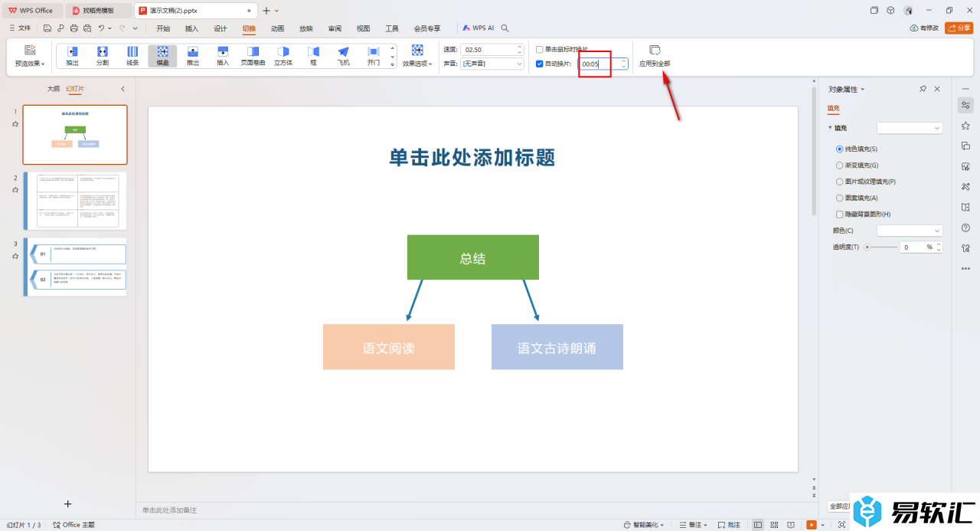Switch to slide sorter grid view
Viewport: 980px width, 531px height.
(x=775, y=525)
